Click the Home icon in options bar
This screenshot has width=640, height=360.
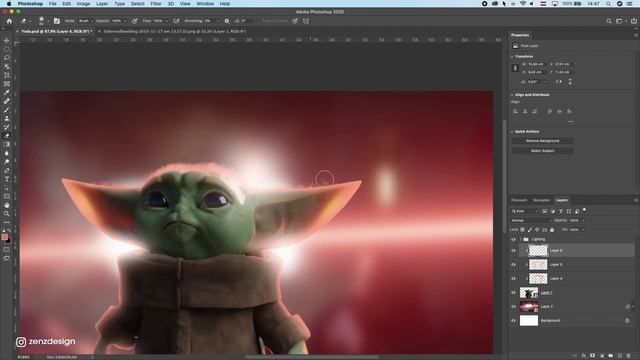click(9, 21)
